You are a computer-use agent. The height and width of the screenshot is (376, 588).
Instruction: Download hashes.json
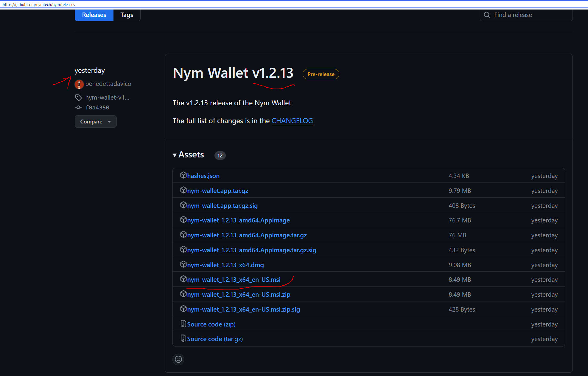click(x=203, y=176)
